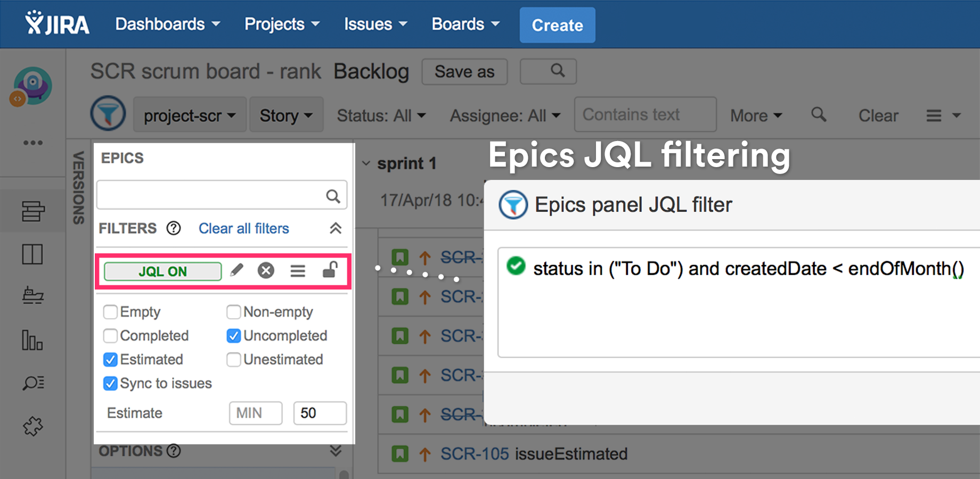Open issue SCR-105 link
Viewport: 980px width, 479px height.
coord(475,454)
